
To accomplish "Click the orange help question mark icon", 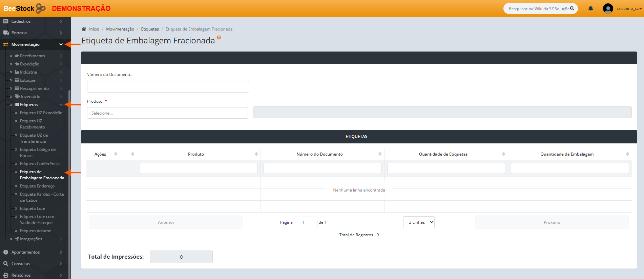I will coord(219,38).
